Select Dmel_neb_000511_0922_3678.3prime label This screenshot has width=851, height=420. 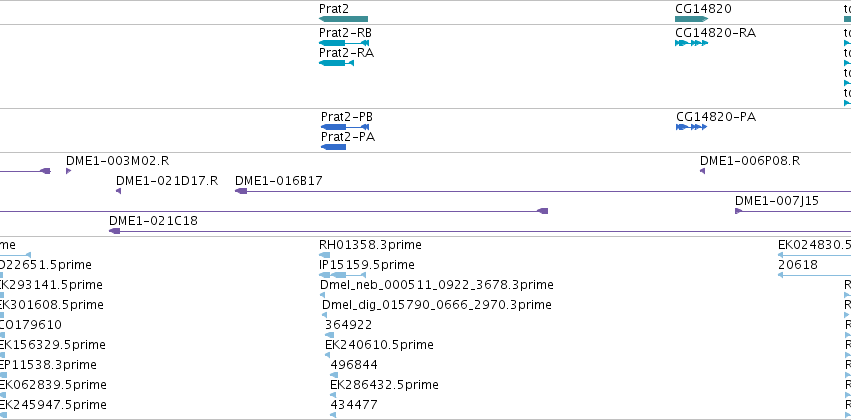tap(437, 285)
